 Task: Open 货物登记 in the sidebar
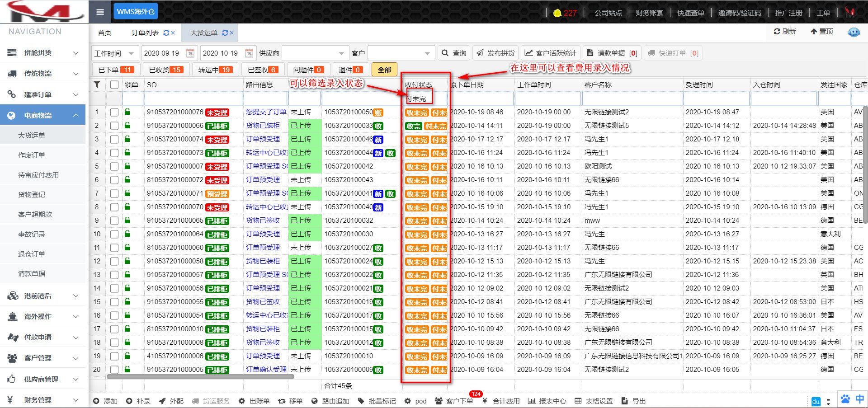tap(32, 194)
